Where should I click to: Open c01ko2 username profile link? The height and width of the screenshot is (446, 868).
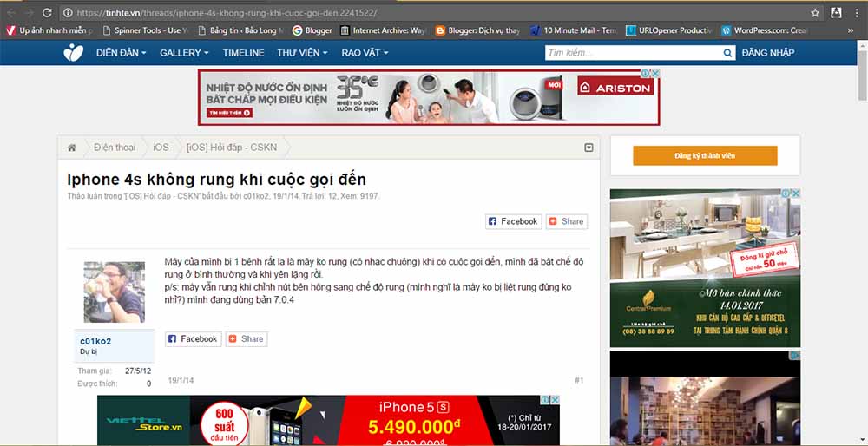(95, 341)
